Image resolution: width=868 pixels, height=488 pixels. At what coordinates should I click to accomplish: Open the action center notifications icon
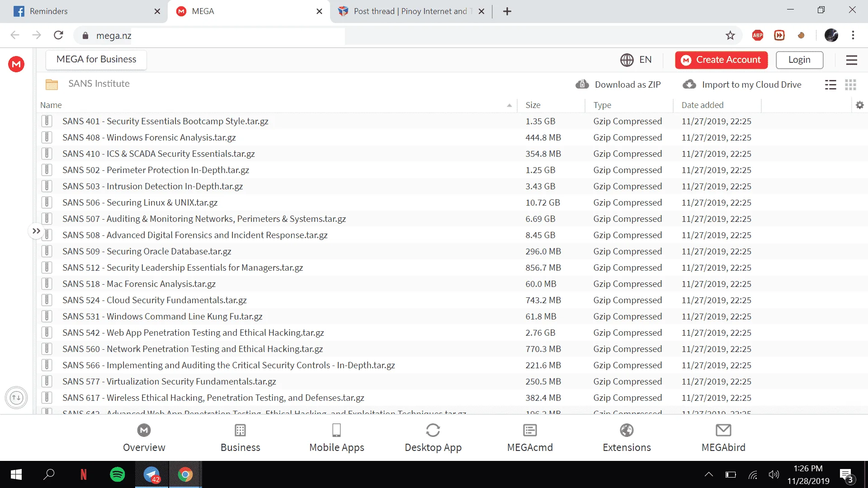pos(846,475)
